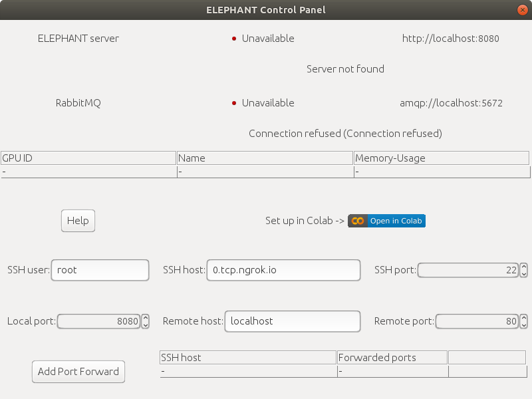532x399 pixels.
Task: Increase the Local port value
Action: [146, 318]
